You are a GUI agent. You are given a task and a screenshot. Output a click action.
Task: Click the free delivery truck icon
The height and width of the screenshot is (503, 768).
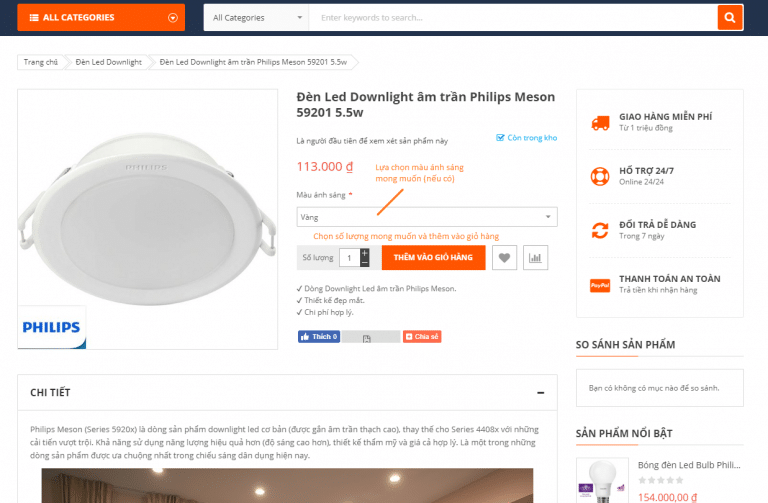600,123
